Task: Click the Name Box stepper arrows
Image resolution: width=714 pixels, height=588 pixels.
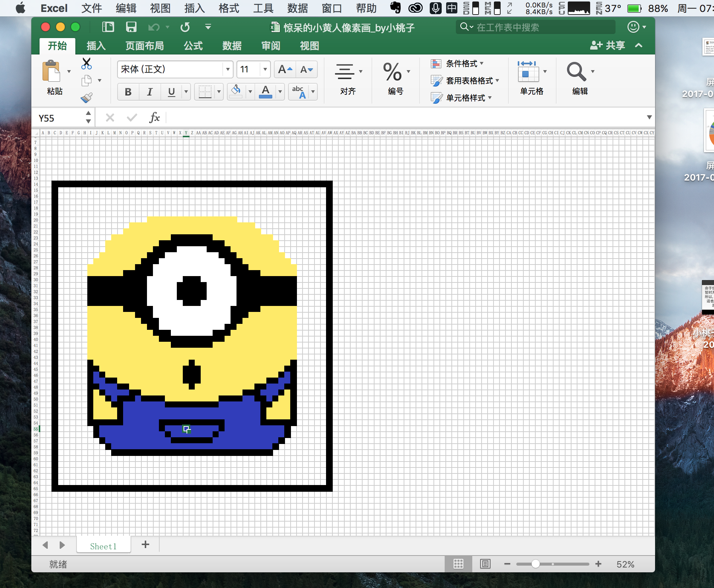Action: [x=88, y=117]
